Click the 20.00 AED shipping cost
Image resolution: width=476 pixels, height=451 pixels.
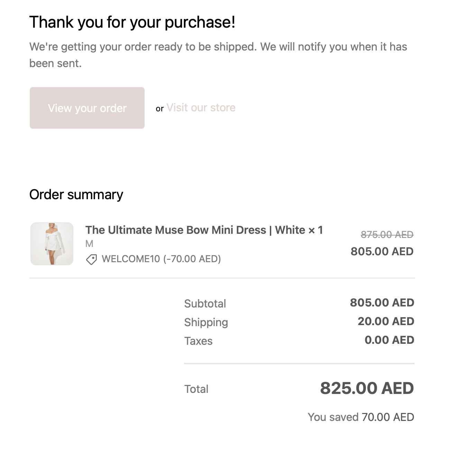386,321
